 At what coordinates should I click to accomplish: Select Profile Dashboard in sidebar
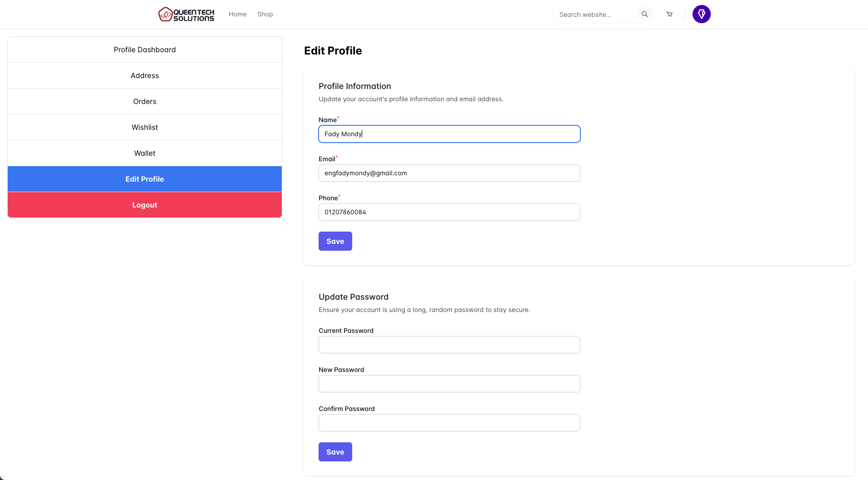(145, 49)
